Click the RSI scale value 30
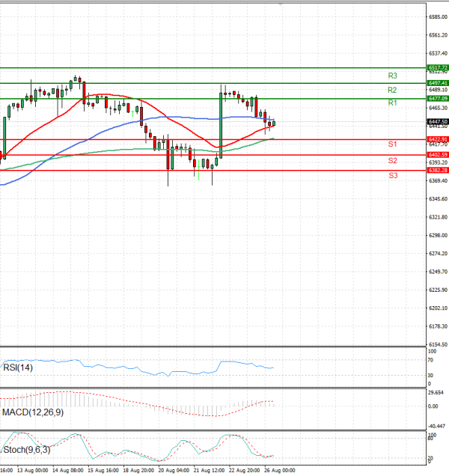Image resolution: width=449 pixels, height=476 pixels. [x=430, y=376]
